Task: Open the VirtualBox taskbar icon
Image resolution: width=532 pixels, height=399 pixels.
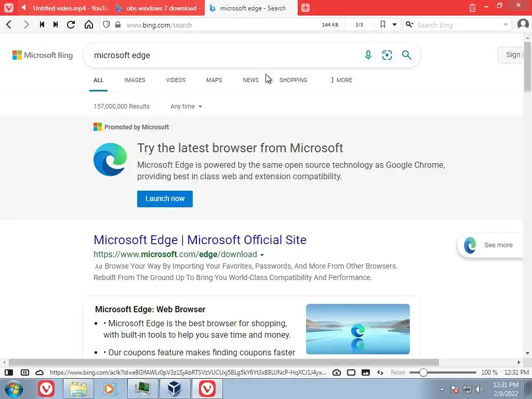Action: pos(175,389)
